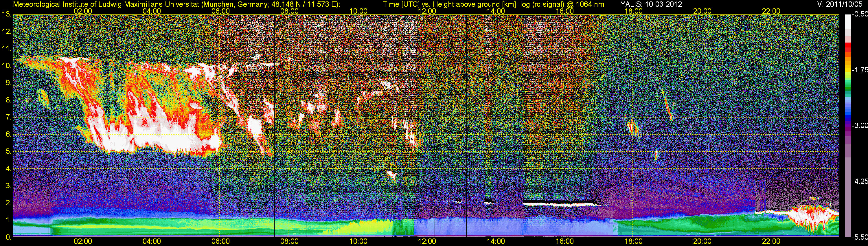Viewport: 868px width, 246px height.
Task: Click the color scale value '-0.50'
Action: [860, 14]
